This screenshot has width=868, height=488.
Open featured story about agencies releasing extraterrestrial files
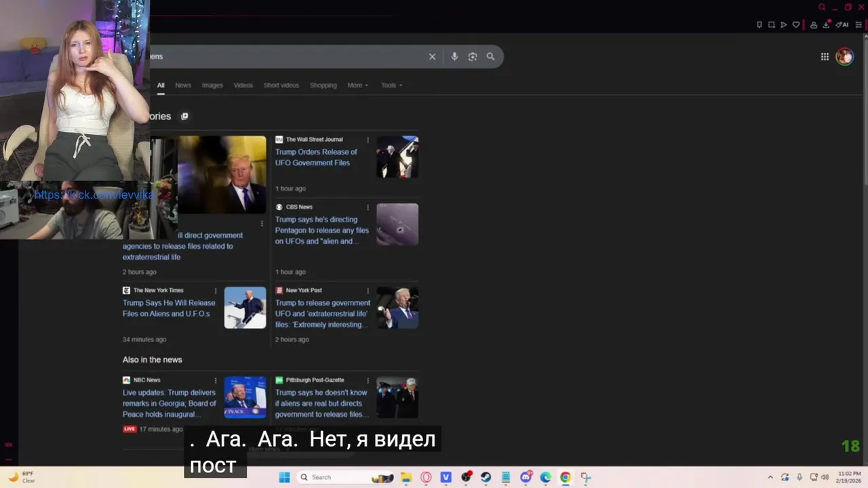coord(183,246)
